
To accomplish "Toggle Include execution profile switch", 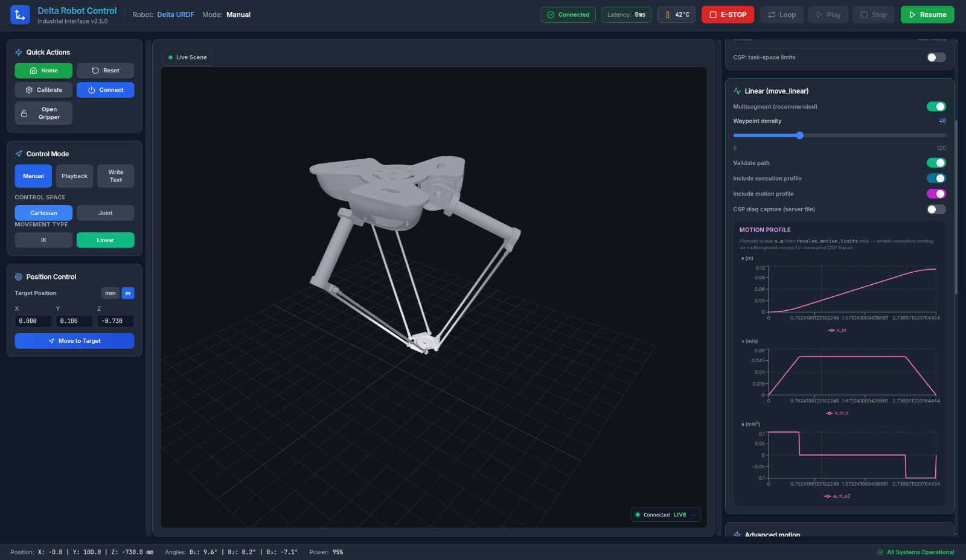I will tap(936, 179).
